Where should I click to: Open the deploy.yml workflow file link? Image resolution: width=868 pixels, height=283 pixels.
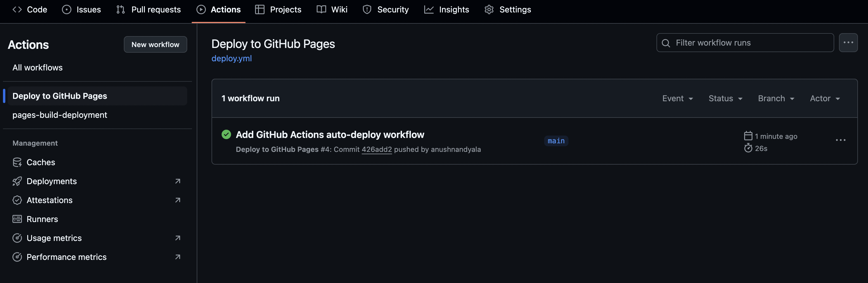pos(231,58)
